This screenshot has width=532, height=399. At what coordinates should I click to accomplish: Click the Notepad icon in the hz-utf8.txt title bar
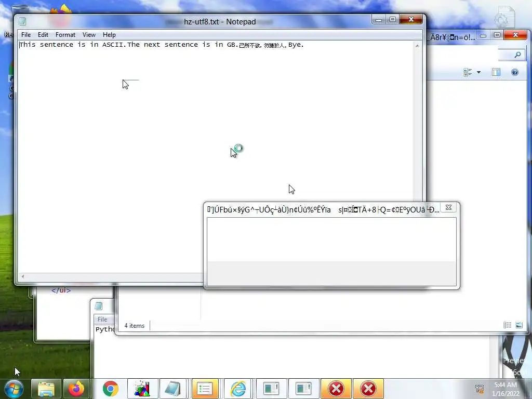coord(22,21)
